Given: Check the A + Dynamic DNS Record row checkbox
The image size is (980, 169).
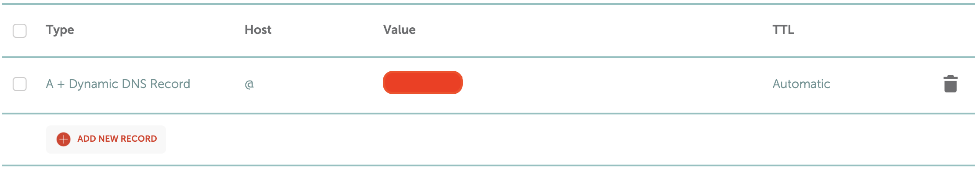Looking at the screenshot, I should tap(20, 84).
